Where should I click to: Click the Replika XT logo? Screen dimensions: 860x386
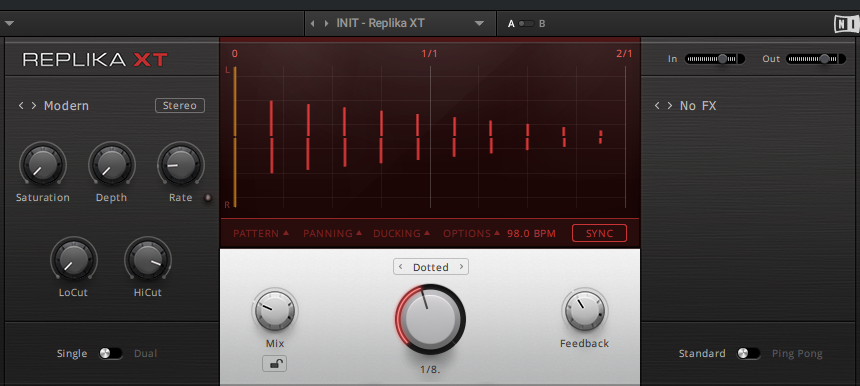click(x=95, y=59)
